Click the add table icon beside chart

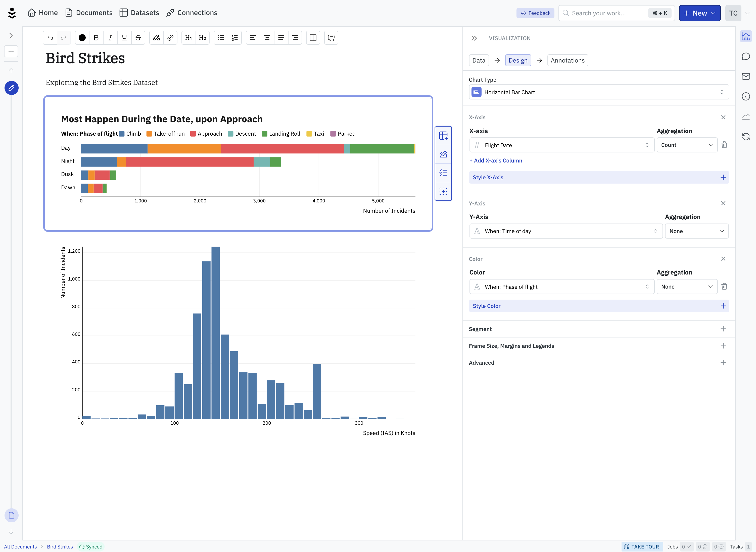tap(443, 136)
